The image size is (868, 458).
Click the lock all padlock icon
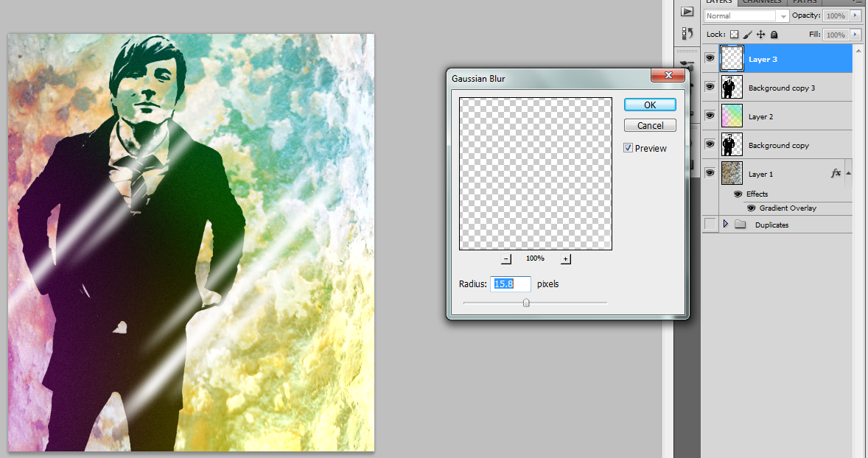coord(774,35)
